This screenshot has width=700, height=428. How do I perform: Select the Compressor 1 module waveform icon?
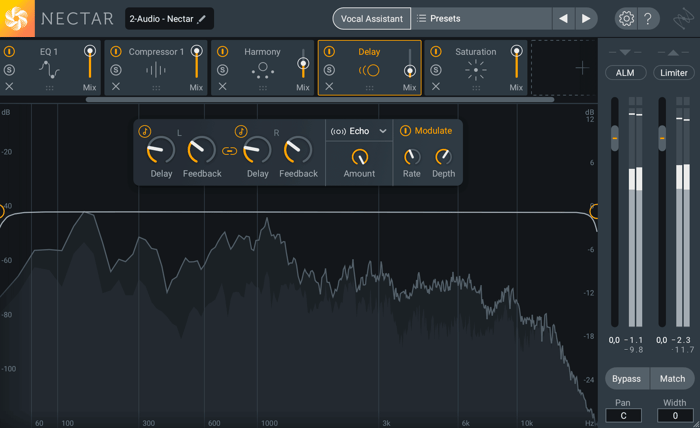156,70
